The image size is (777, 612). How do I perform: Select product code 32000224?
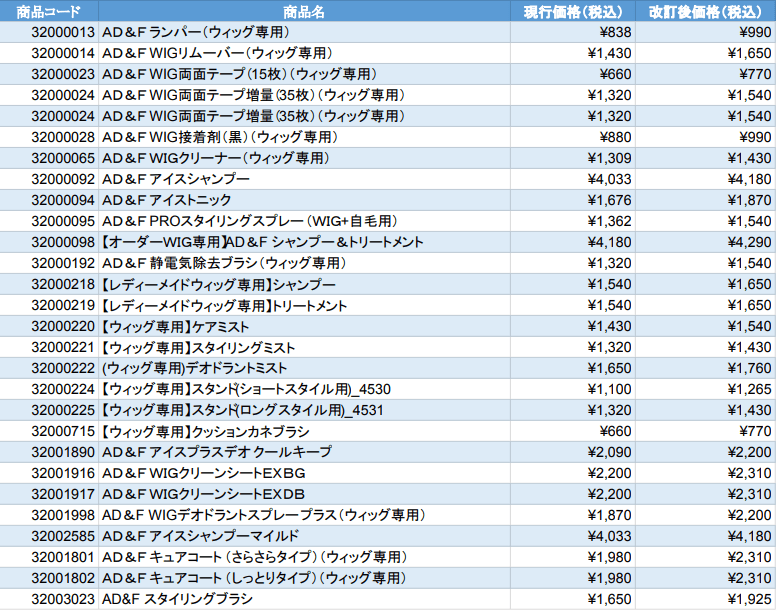click(49, 389)
